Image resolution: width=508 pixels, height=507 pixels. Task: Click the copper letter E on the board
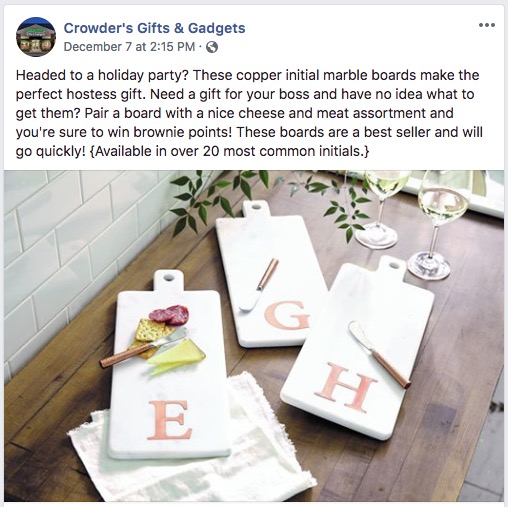(x=169, y=421)
